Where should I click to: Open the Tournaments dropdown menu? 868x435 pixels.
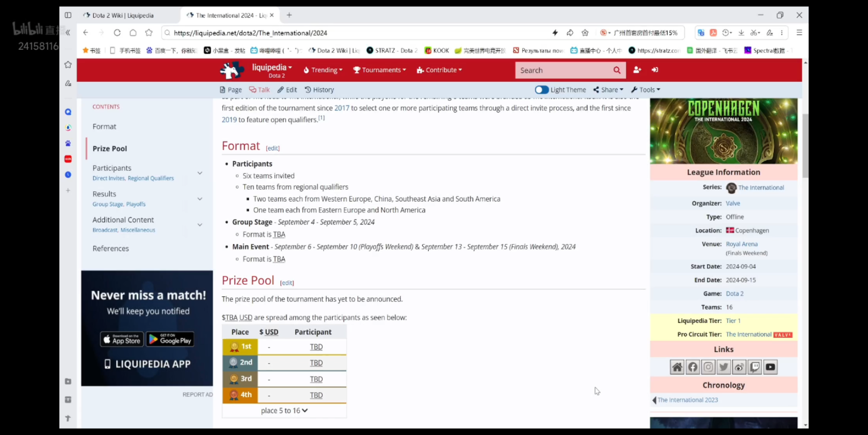[x=380, y=70]
